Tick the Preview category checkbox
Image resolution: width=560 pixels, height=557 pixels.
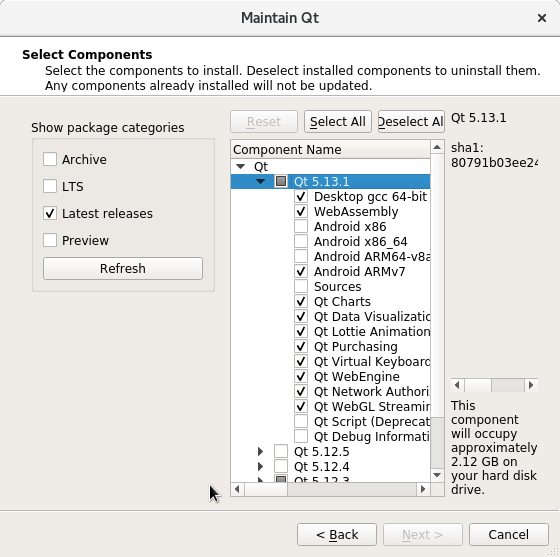coord(50,240)
